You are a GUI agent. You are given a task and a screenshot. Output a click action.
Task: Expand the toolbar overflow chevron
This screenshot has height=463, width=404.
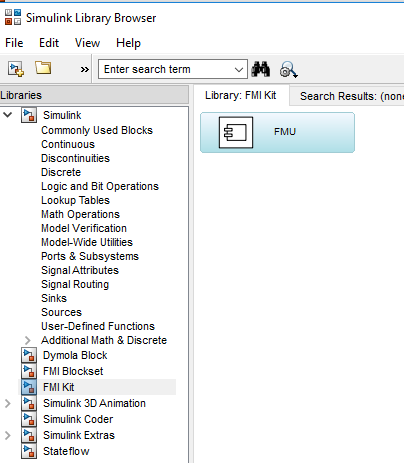coord(85,69)
